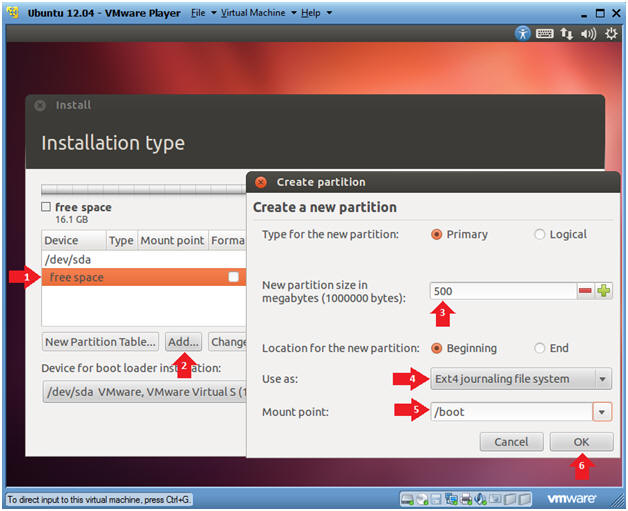Click the printer device status icon
This screenshot has width=628, height=511.
466,499
